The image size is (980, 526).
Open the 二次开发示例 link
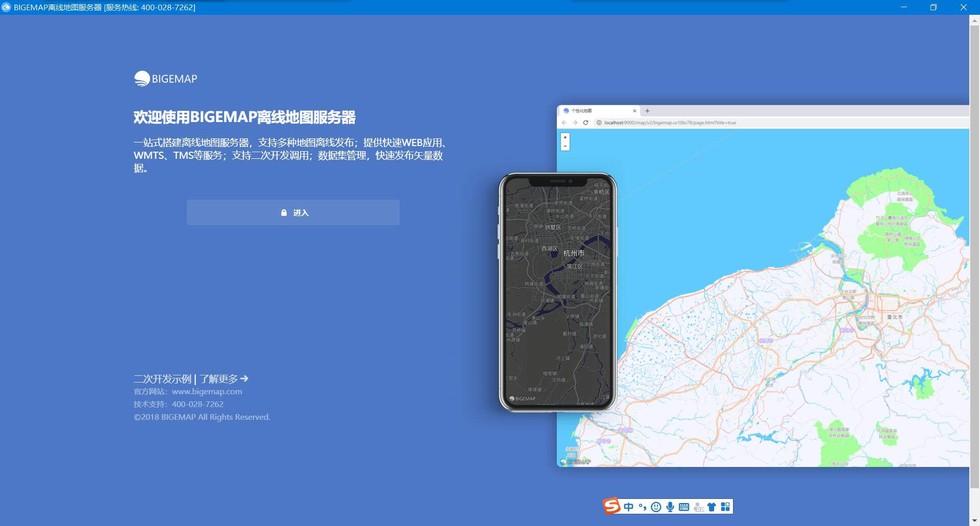click(x=162, y=379)
